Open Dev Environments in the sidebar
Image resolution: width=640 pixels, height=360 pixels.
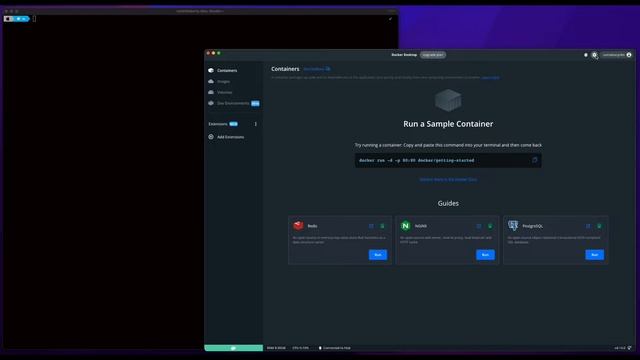point(233,103)
